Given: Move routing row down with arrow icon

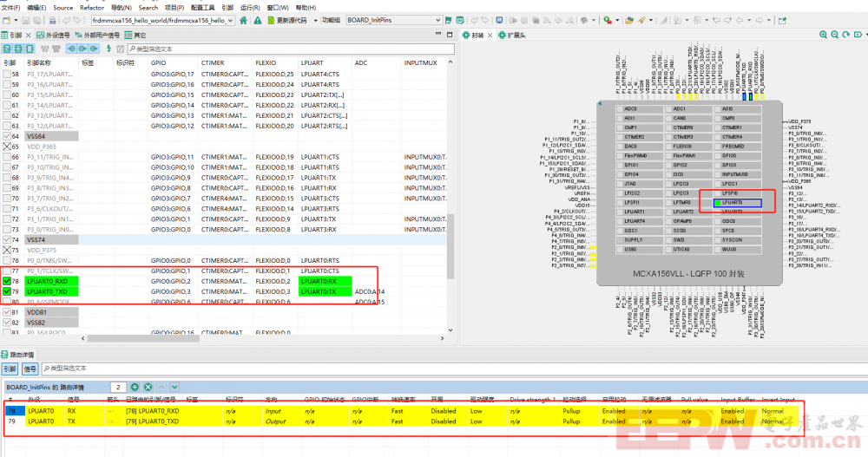Looking at the screenshot, I should coord(174,387).
